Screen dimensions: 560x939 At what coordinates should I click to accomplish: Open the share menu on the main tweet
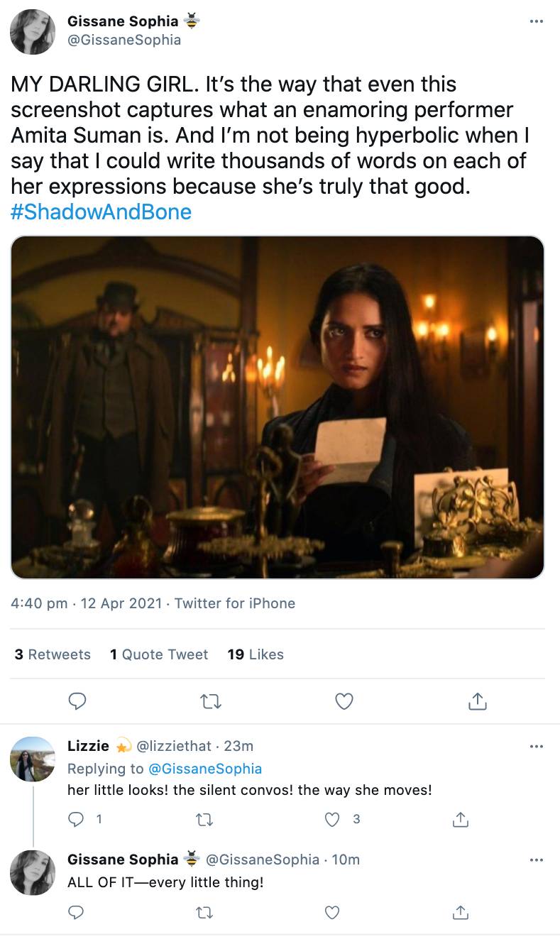[477, 701]
